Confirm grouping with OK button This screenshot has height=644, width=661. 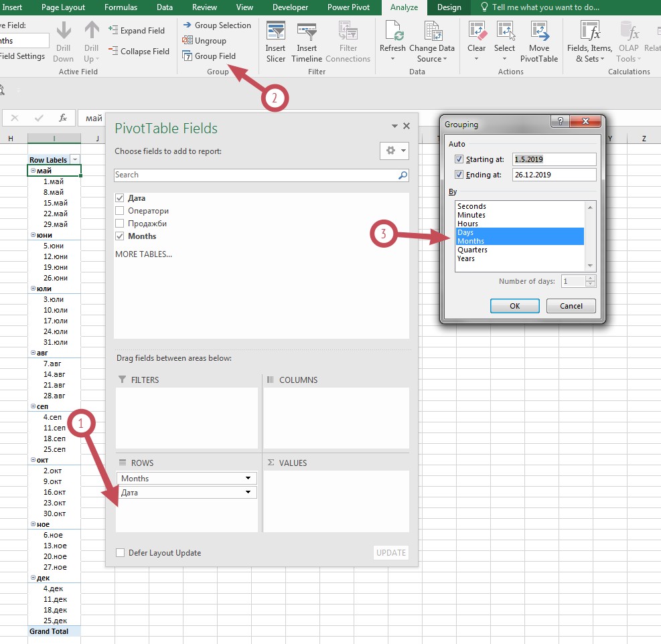[515, 306]
